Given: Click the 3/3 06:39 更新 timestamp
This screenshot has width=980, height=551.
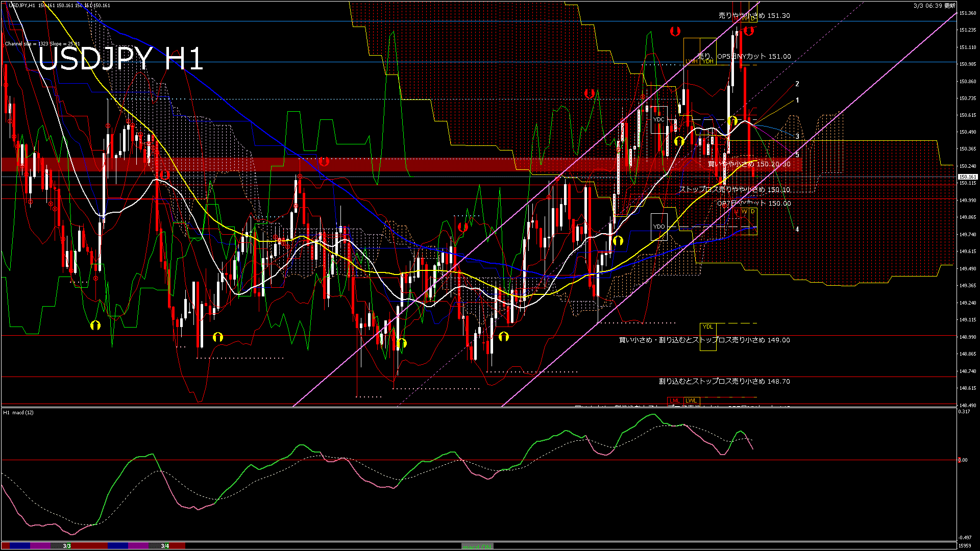Looking at the screenshot, I should (x=934, y=6).
